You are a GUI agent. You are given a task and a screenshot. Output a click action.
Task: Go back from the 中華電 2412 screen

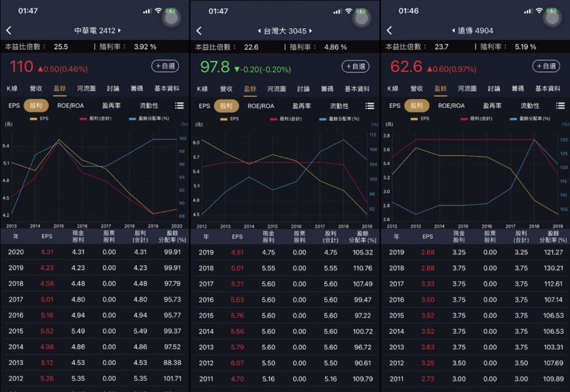pos(9,31)
